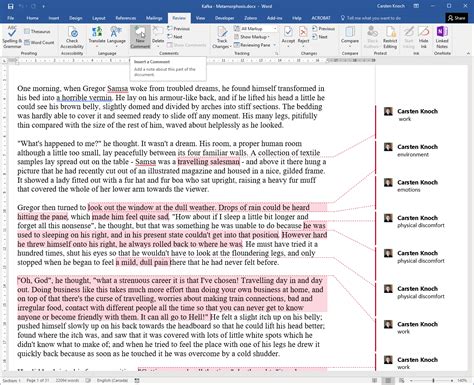Go to Next tracked change
Screen dimensions: 474x385
(320, 37)
